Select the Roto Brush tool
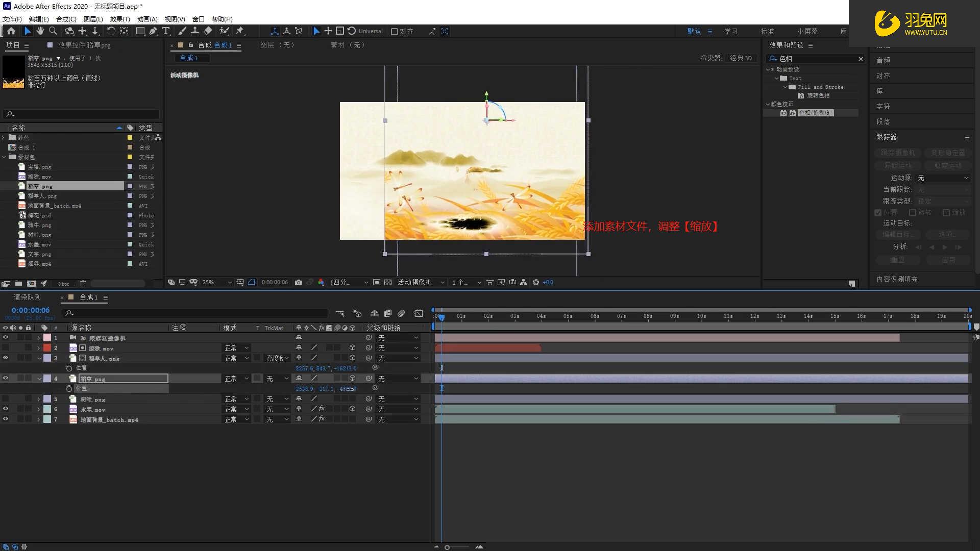Image resolution: width=980 pixels, height=551 pixels. point(224,31)
